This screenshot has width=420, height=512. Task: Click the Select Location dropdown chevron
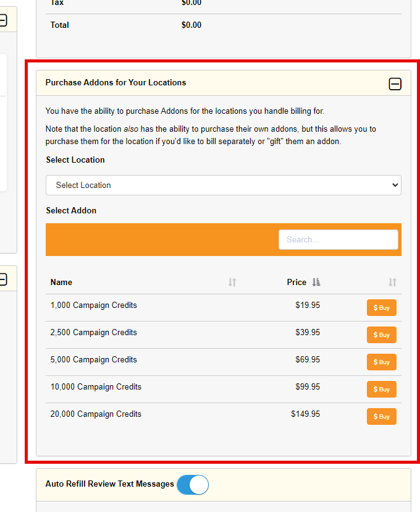tap(397, 185)
